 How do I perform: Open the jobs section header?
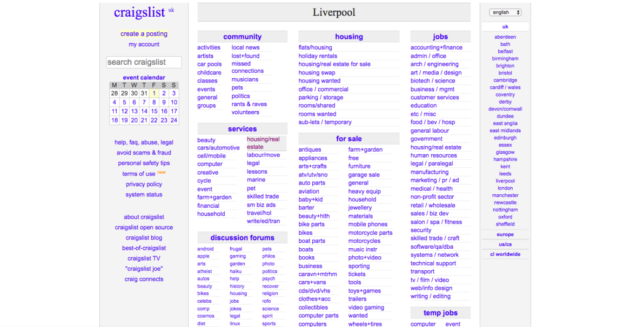point(440,37)
